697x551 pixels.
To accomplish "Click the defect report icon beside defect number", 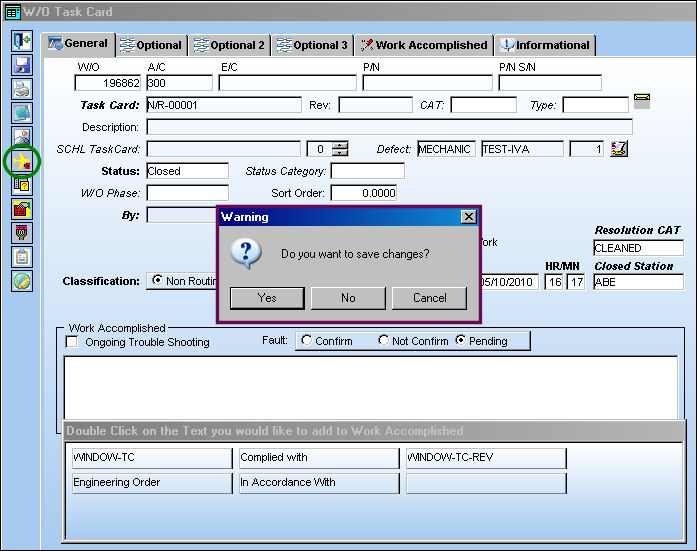I will pos(619,148).
